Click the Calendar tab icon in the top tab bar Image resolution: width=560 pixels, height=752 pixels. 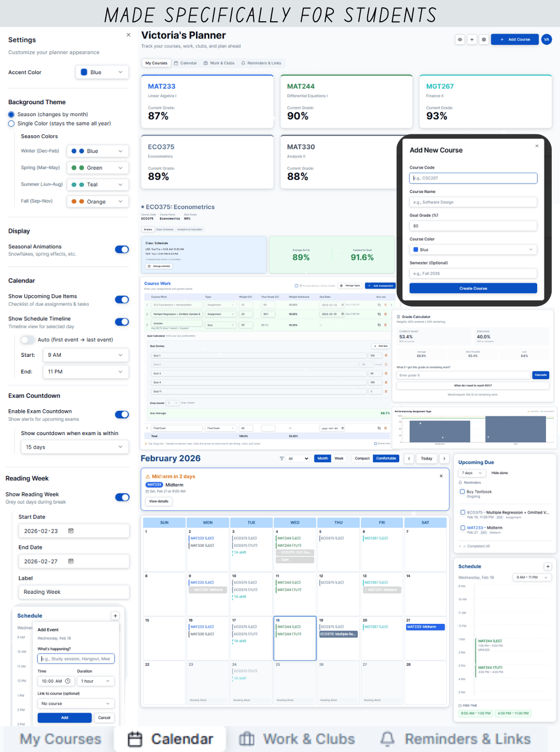176,63
